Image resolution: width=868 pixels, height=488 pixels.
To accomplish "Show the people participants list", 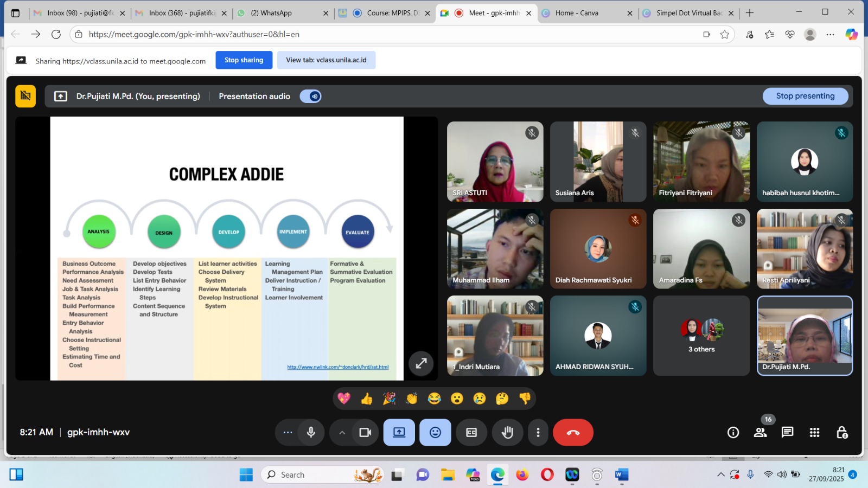I will pyautogui.click(x=760, y=432).
